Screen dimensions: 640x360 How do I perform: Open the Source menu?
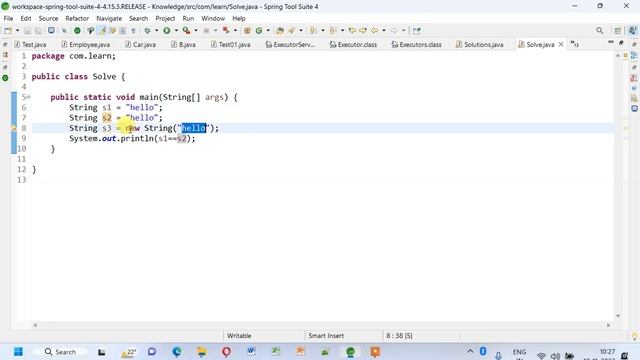[48, 18]
